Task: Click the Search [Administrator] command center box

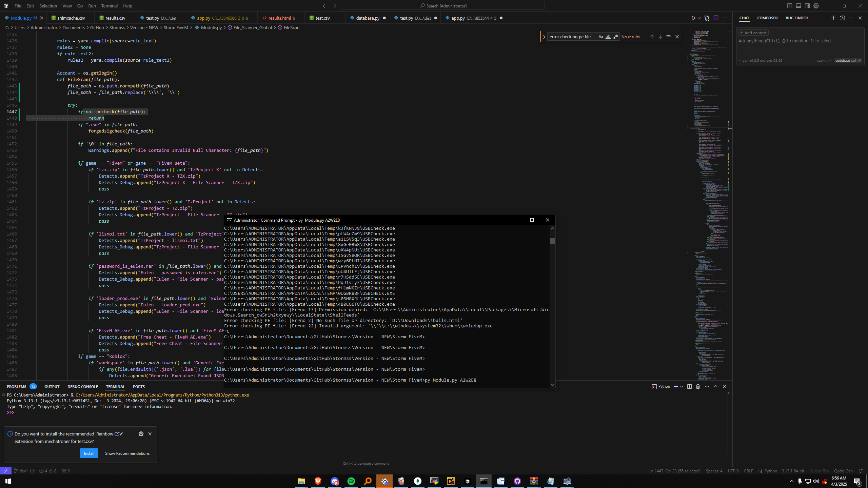Action: pyautogui.click(x=443, y=6)
